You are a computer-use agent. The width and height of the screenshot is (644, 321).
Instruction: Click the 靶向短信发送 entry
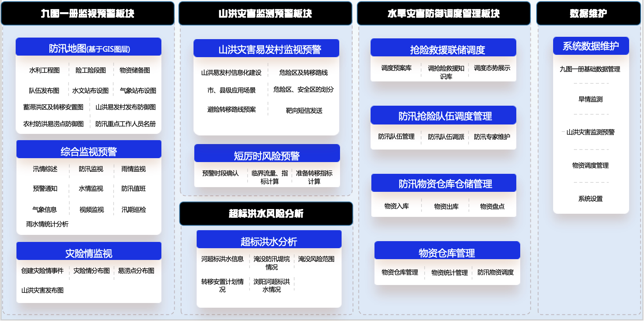point(304,111)
